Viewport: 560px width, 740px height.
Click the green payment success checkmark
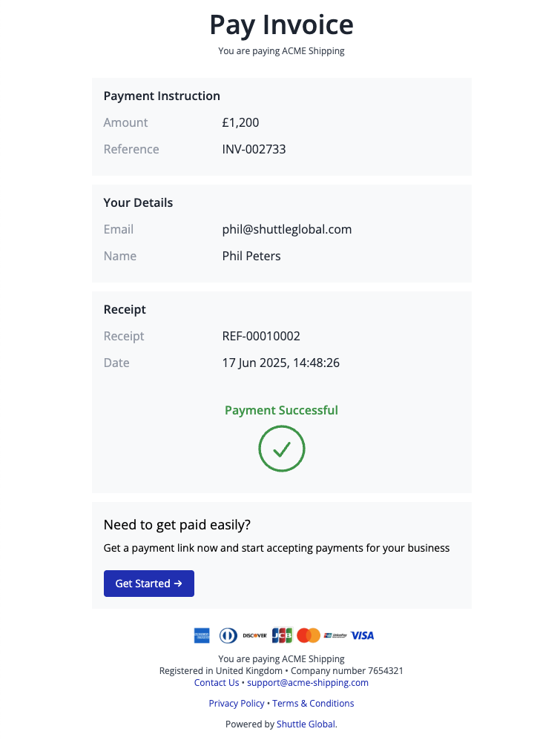point(282,449)
